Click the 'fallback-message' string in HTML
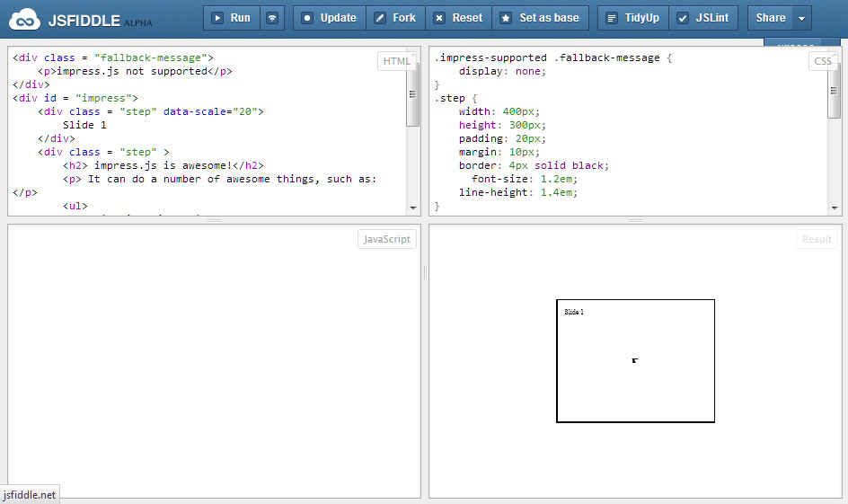The image size is (848, 504). [150, 57]
